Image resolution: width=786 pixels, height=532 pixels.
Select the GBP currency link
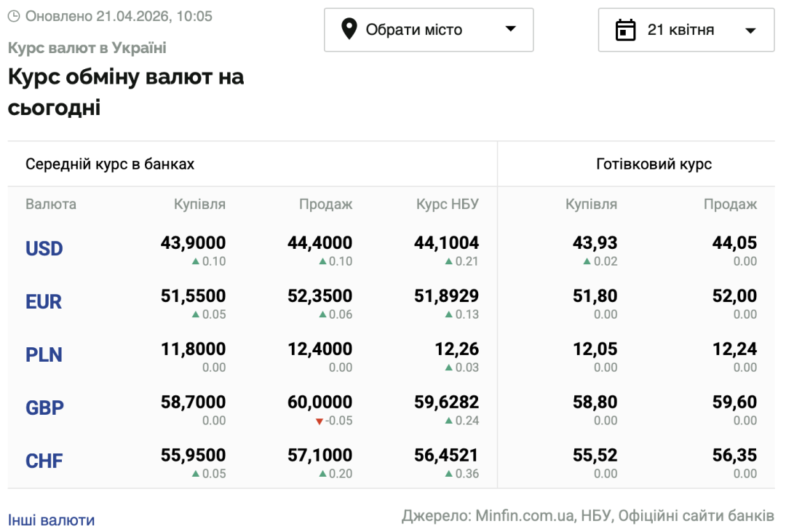tap(44, 408)
